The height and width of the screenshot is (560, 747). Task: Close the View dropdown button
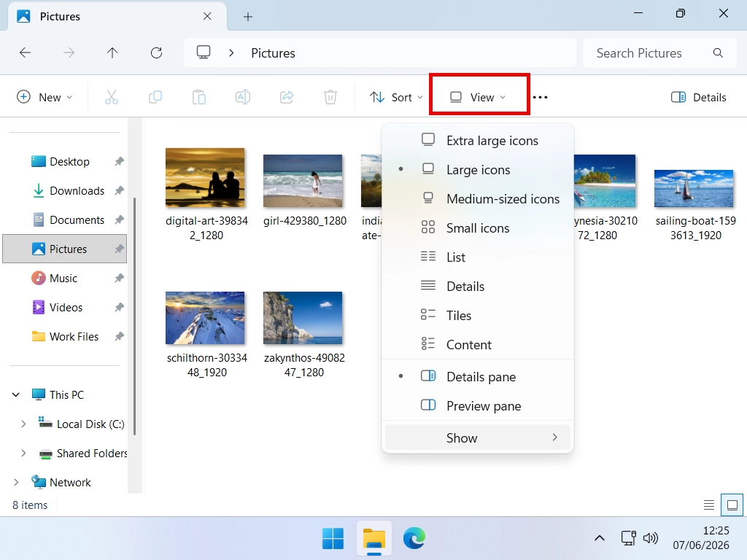479,97
